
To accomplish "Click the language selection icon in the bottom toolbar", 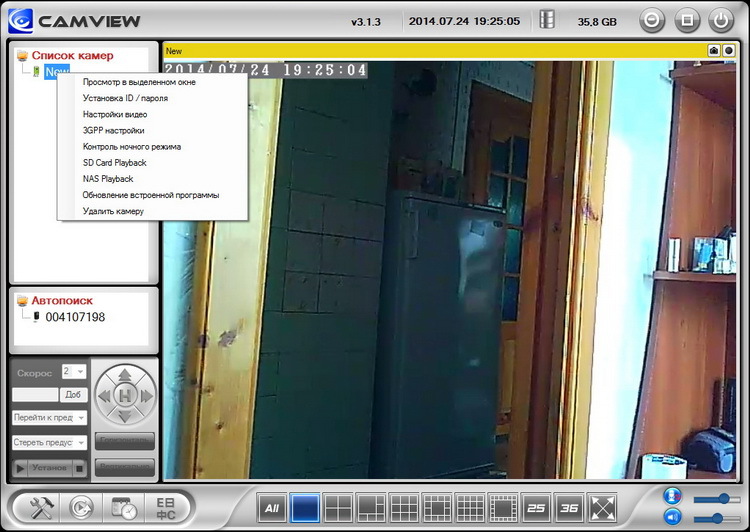I will click(165, 508).
